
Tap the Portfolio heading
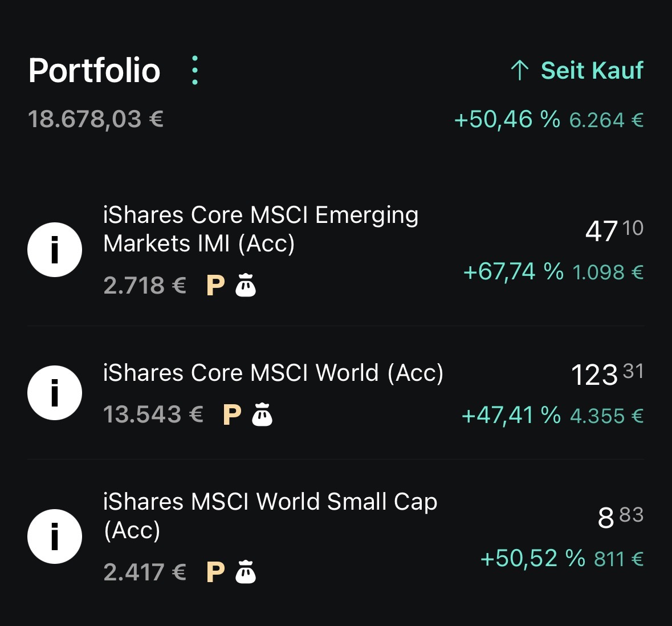pyautogui.click(x=94, y=70)
